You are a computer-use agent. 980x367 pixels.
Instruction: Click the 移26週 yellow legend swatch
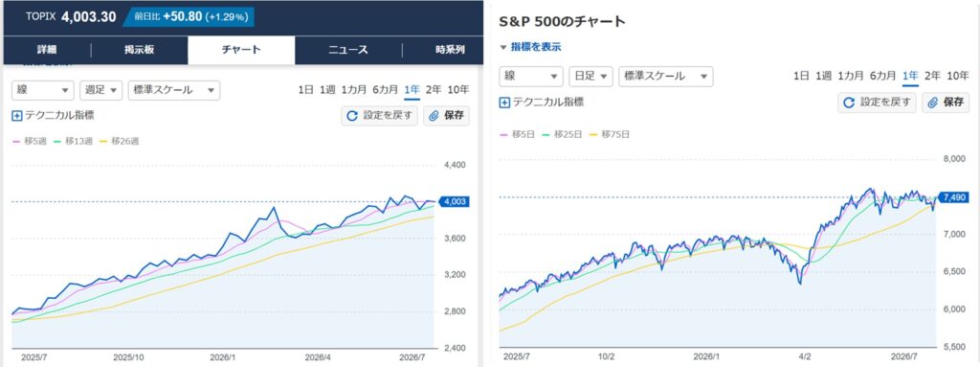[x=103, y=142]
